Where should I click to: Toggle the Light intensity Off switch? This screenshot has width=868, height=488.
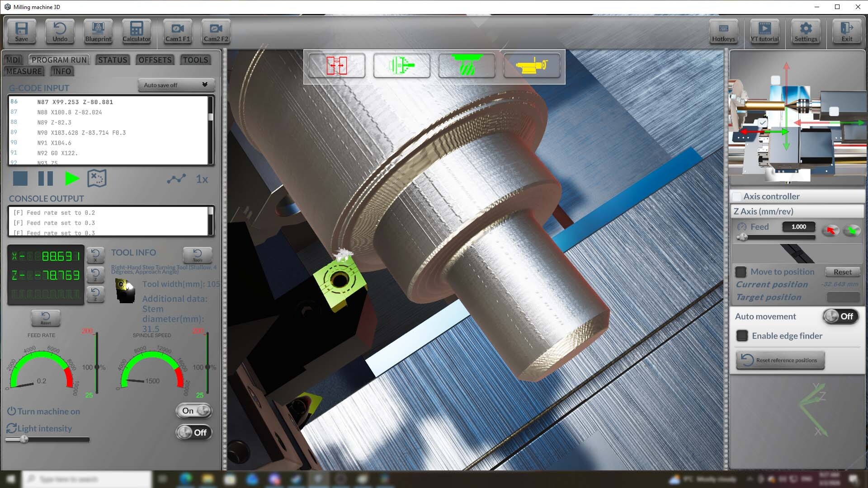193,432
